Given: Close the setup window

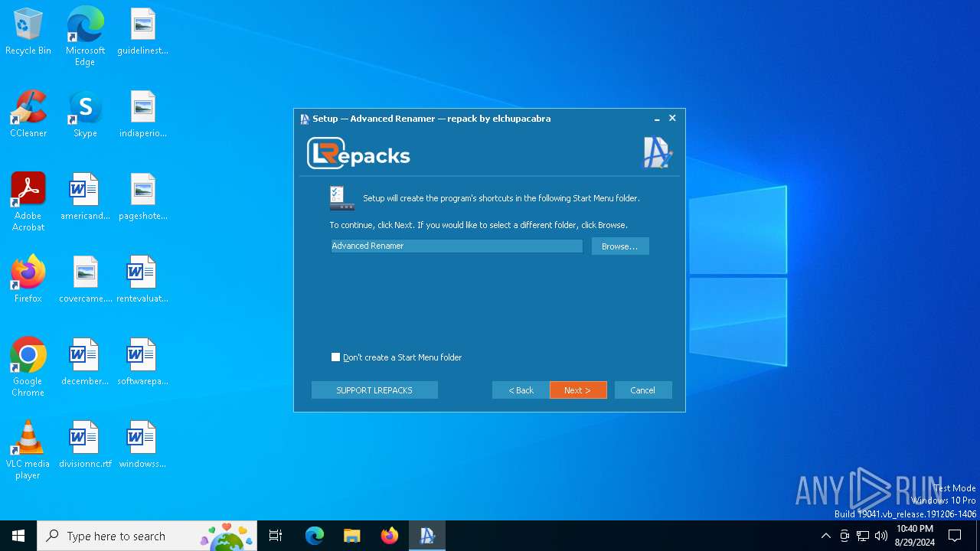Looking at the screenshot, I should (672, 118).
